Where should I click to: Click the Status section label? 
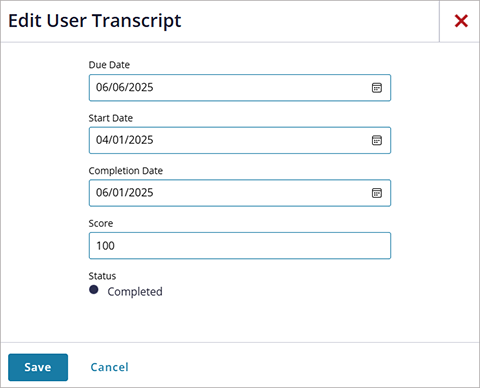point(102,276)
